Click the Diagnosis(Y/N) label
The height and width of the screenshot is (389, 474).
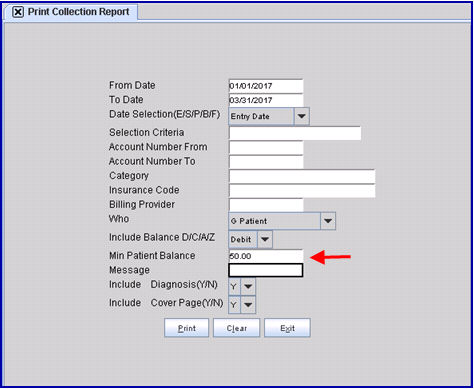pos(184,285)
